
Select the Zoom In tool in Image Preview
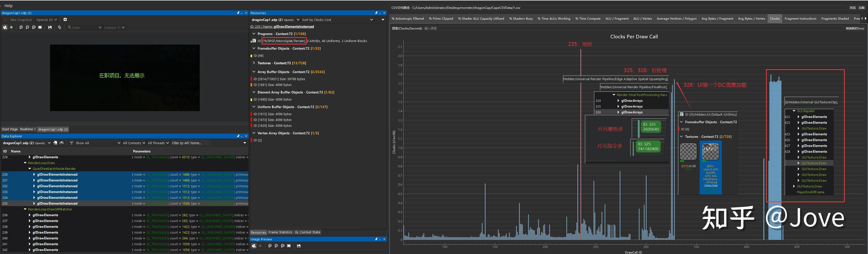coord(269,246)
